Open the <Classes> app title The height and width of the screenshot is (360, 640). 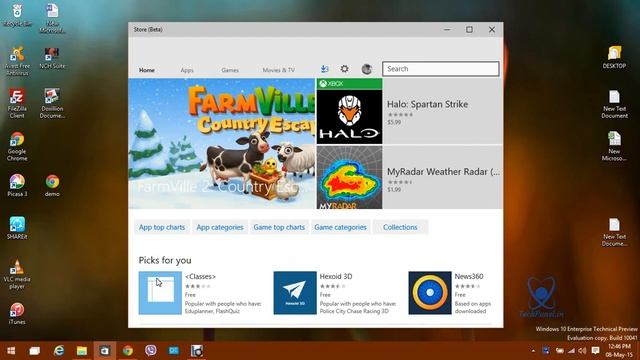click(x=200, y=276)
